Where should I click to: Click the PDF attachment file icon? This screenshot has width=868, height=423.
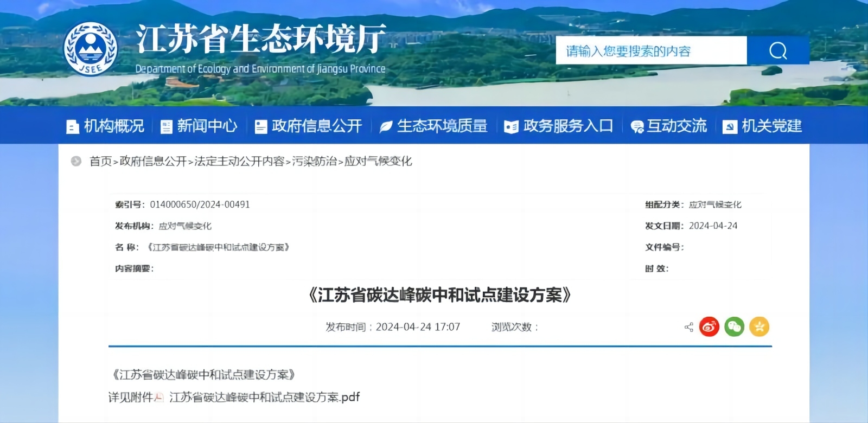[x=159, y=398]
